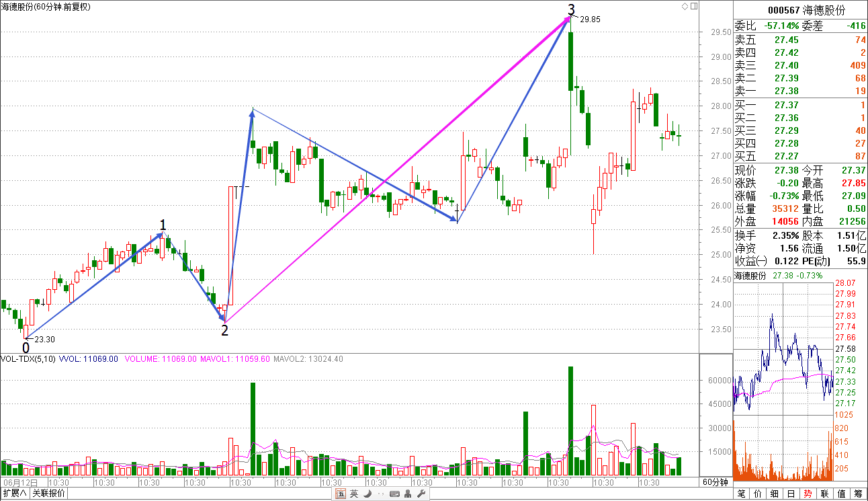
Task: Click the tallest green volume bar near peak
Action: click(570, 421)
